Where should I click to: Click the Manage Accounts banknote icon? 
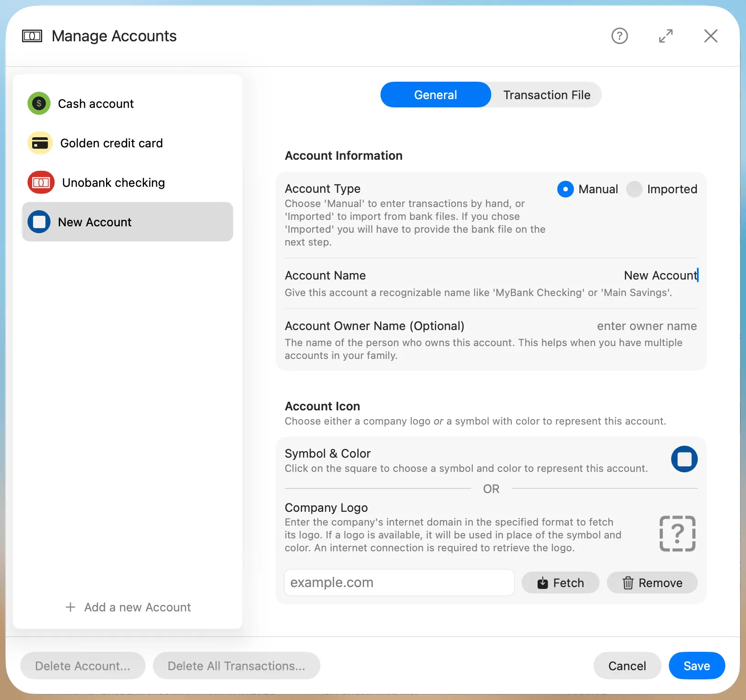(x=32, y=36)
